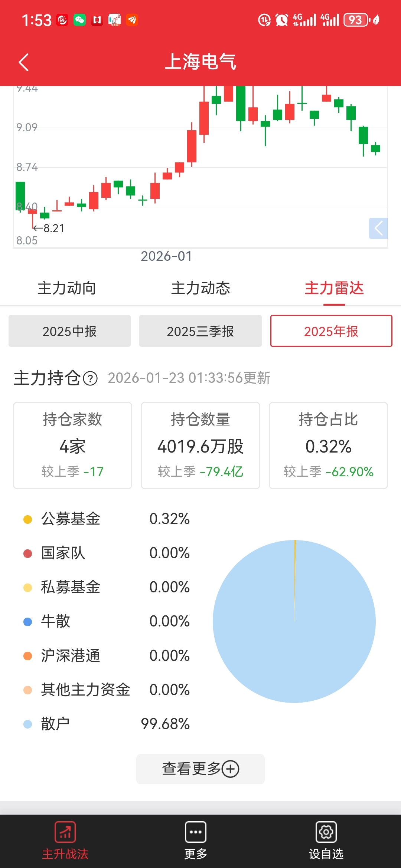Viewport: 401px width, 868px height.
Task: Tap the yellow 公募基金 legend dot
Action: point(27,519)
